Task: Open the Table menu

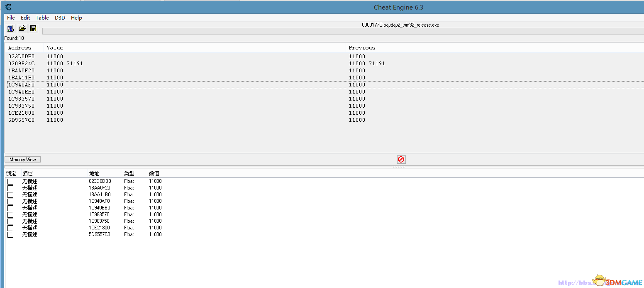Action: (x=42, y=18)
